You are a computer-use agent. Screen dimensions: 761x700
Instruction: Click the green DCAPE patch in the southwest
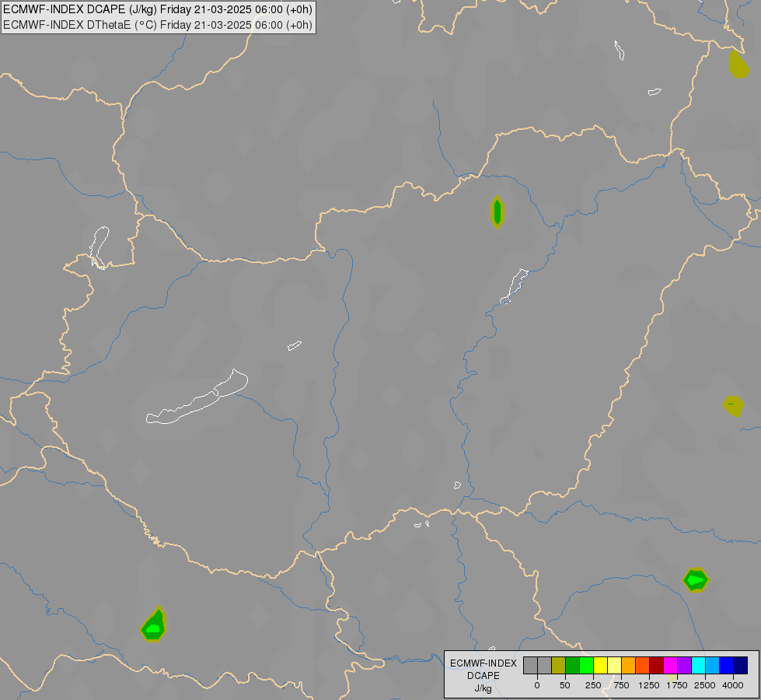click(x=154, y=625)
